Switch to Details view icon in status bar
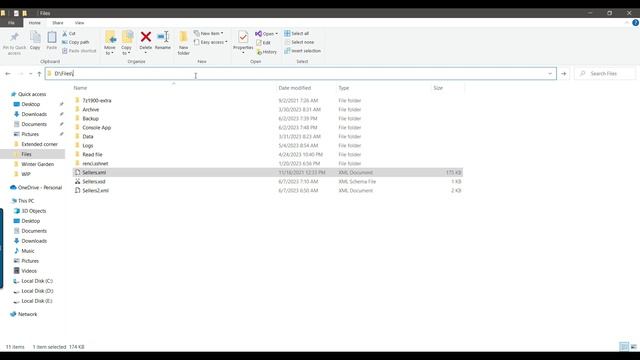 [x=624, y=347]
